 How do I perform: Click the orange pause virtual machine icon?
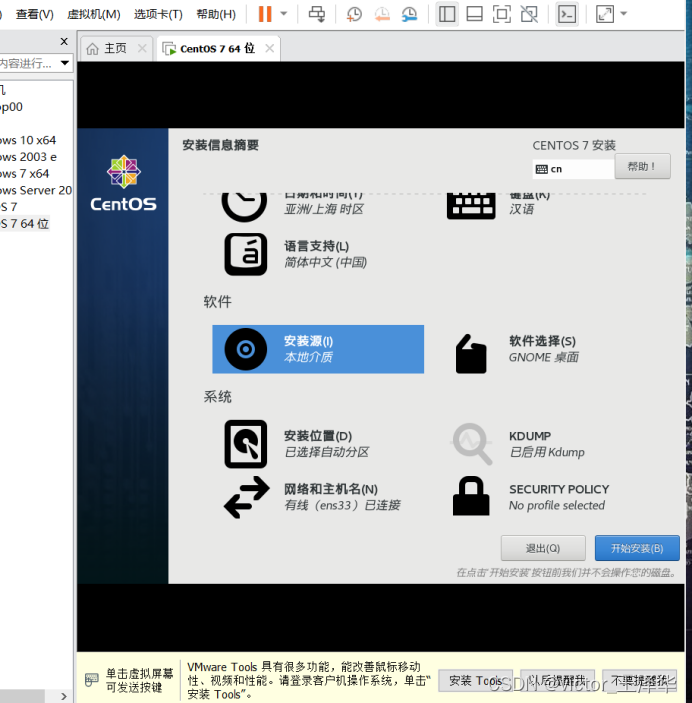point(265,14)
